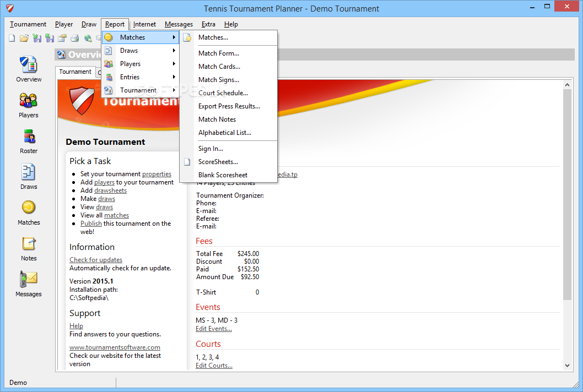
Task: Click the globe publish toolbar icon
Action: (88, 38)
